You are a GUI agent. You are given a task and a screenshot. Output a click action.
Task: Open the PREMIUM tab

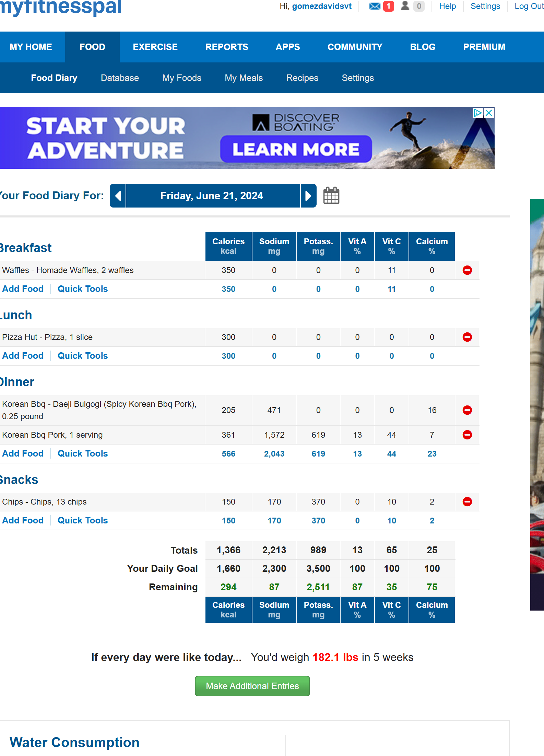click(x=484, y=47)
